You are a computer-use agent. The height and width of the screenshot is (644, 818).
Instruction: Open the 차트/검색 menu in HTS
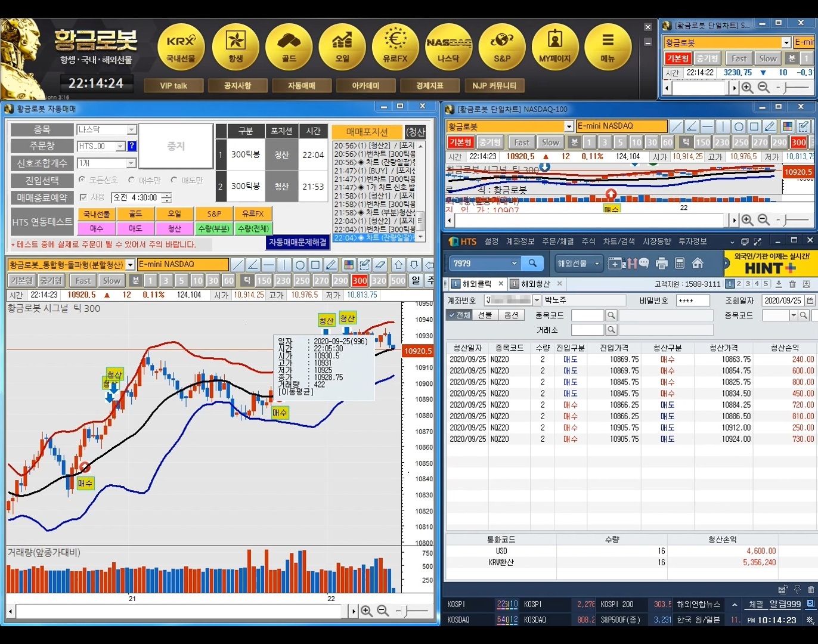point(619,241)
